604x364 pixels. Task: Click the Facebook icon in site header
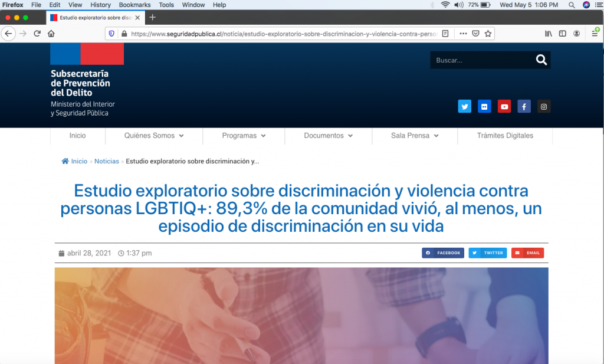524,107
